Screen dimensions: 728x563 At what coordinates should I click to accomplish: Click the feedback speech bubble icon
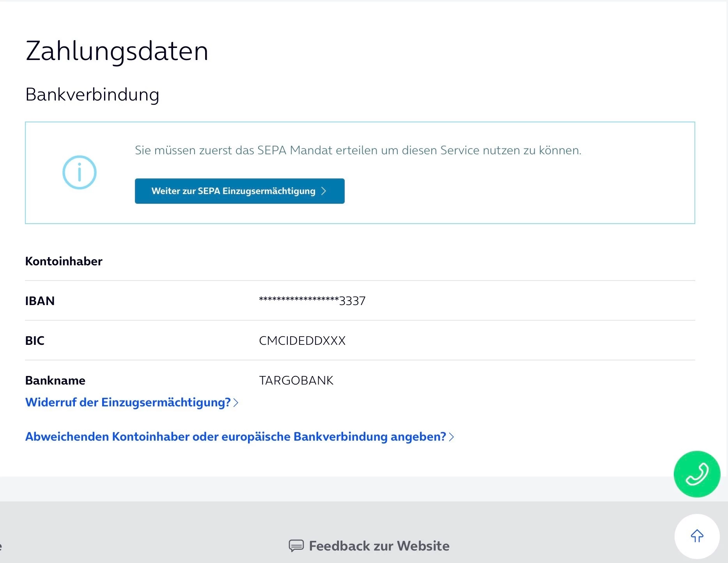296,545
